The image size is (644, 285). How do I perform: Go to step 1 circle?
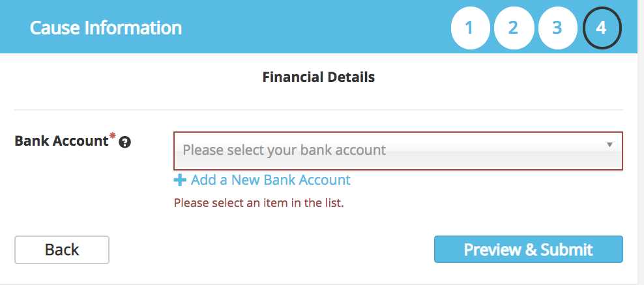[469, 28]
